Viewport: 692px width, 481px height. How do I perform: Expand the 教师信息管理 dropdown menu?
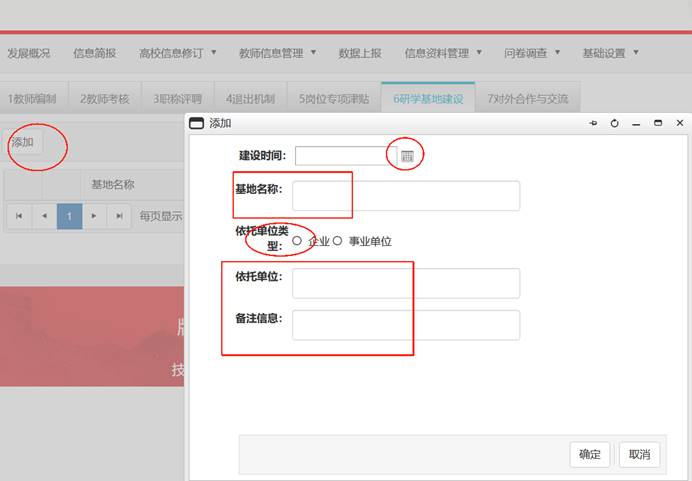[x=276, y=53]
